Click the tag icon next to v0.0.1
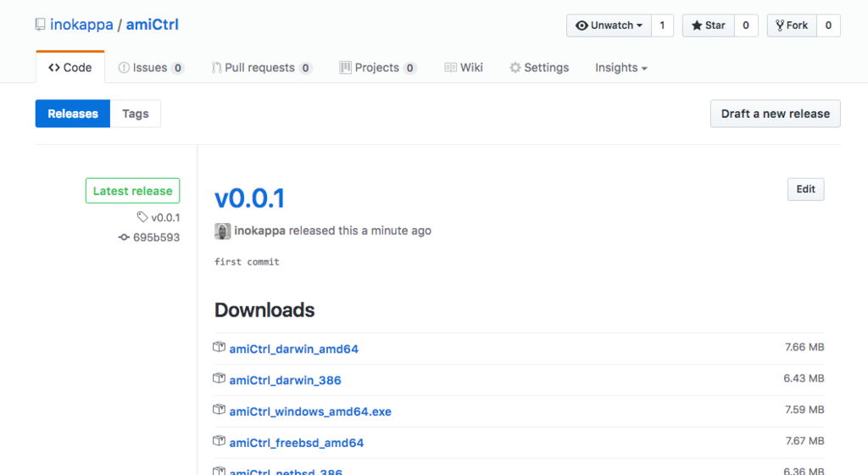Viewport: 868px width, 475px height. (142, 216)
